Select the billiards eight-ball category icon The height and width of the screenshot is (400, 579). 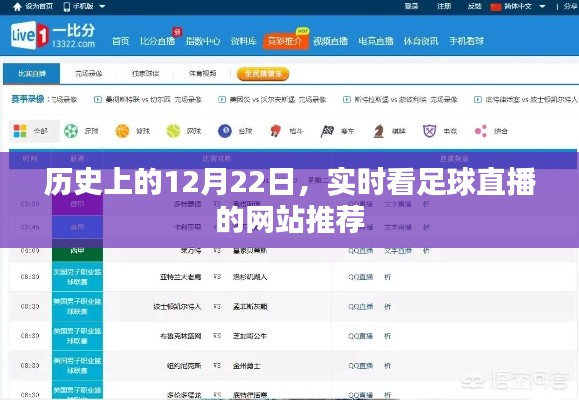point(225,131)
